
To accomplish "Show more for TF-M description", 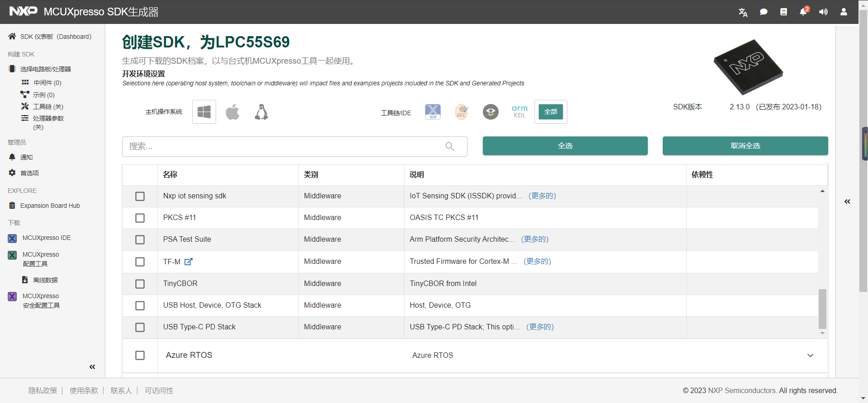I will point(537,261).
